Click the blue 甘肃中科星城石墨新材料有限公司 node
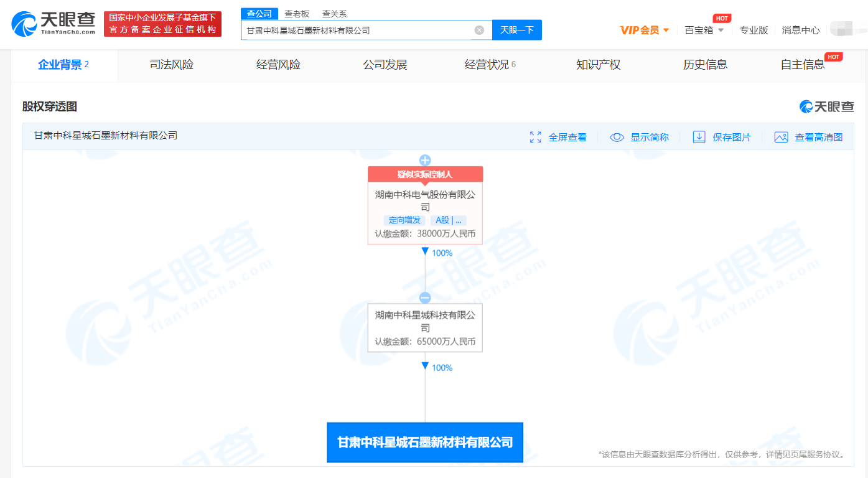The width and height of the screenshot is (868, 478). (x=425, y=443)
